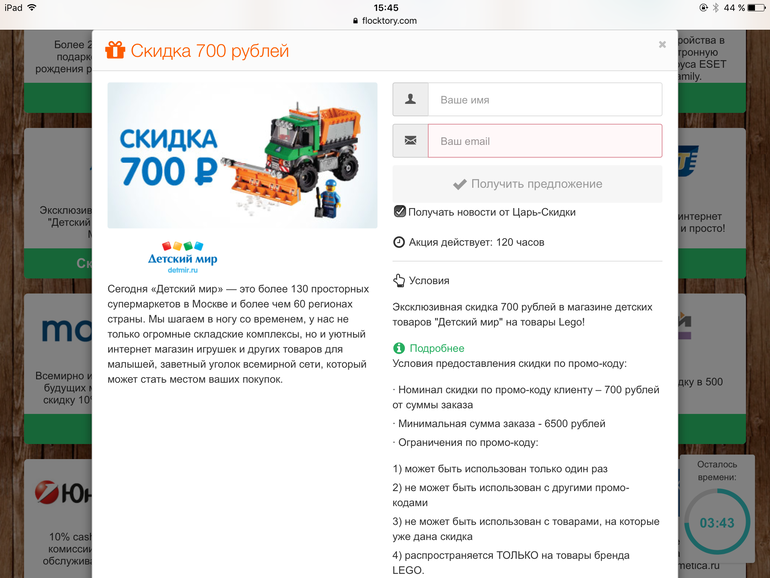
Task: Click the LEGO truck discount banner image
Action: coord(243,155)
